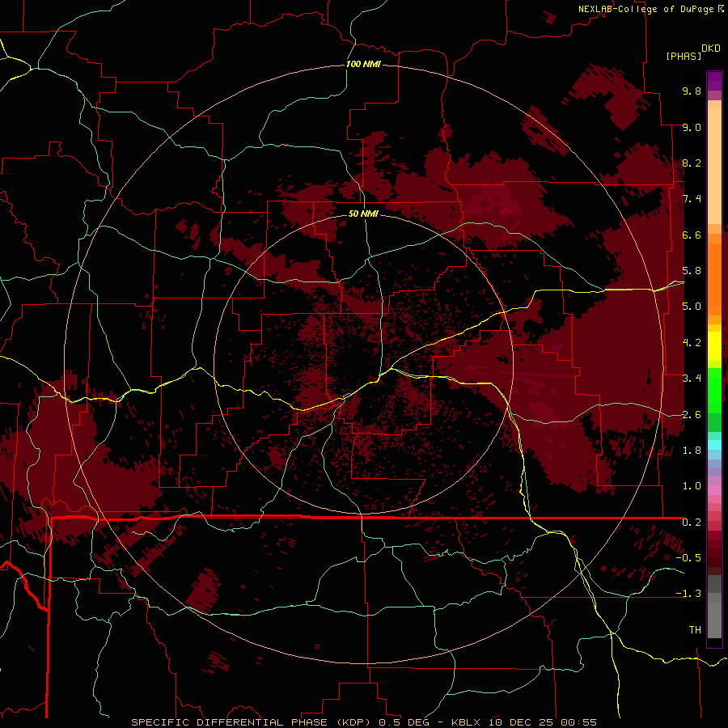Click the -0.5 legend value
This screenshot has width=728, height=728.
pyautogui.click(x=688, y=558)
